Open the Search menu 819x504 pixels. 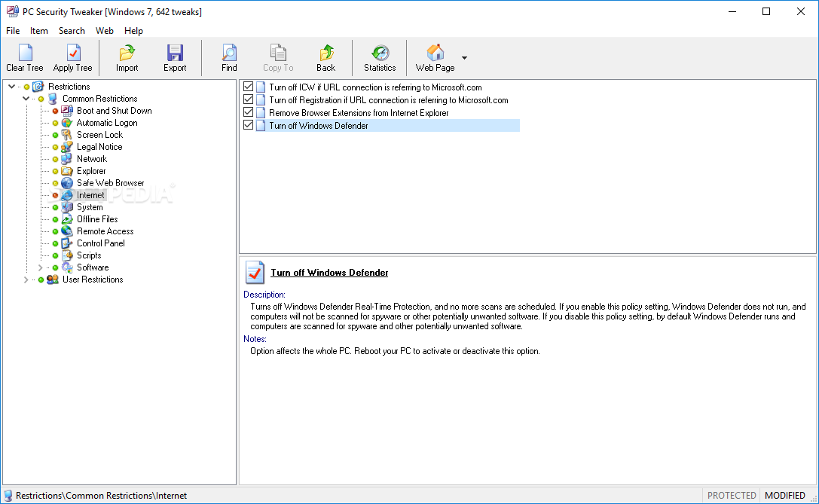[72, 31]
